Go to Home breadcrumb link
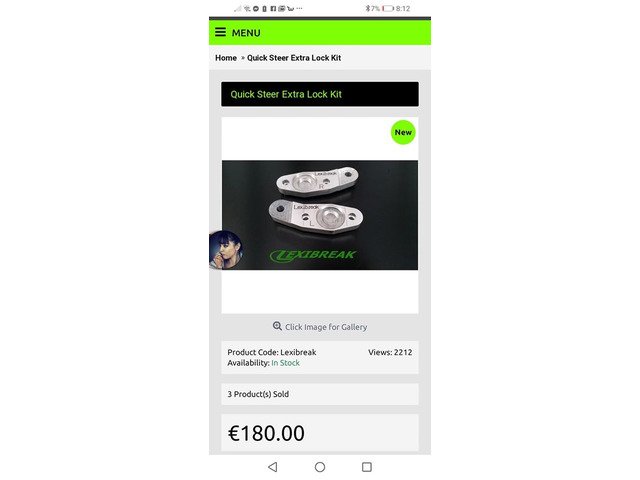 pyautogui.click(x=226, y=58)
